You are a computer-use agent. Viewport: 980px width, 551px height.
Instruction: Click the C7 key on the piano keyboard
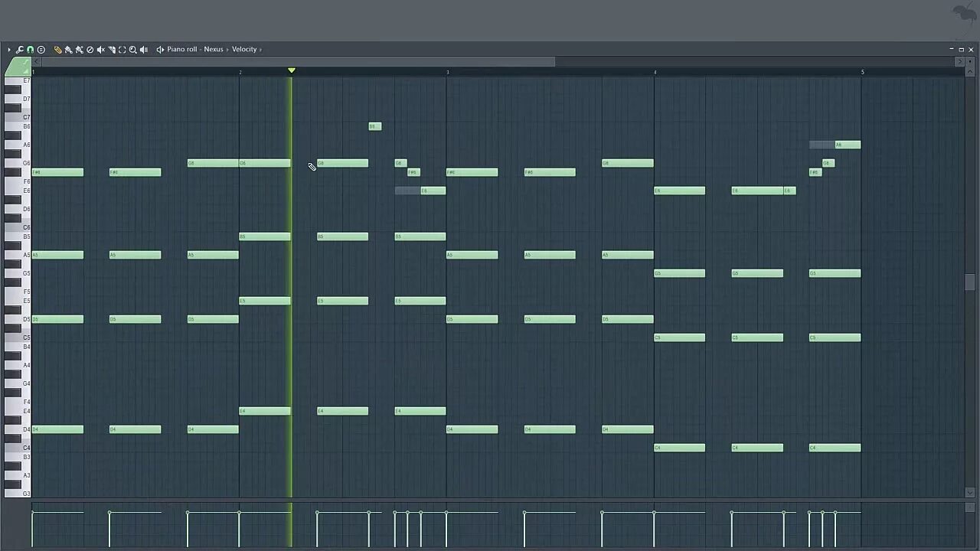pos(17,117)
